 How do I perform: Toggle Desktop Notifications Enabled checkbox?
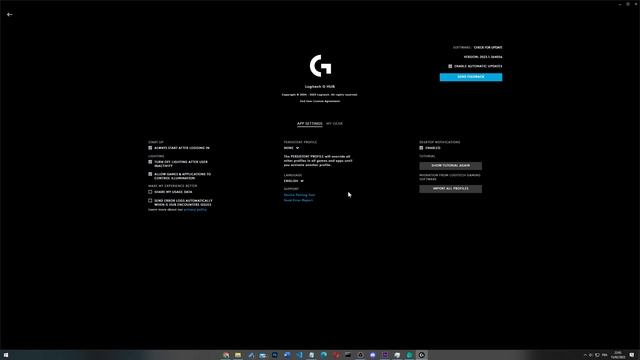(x=421, y=148)
